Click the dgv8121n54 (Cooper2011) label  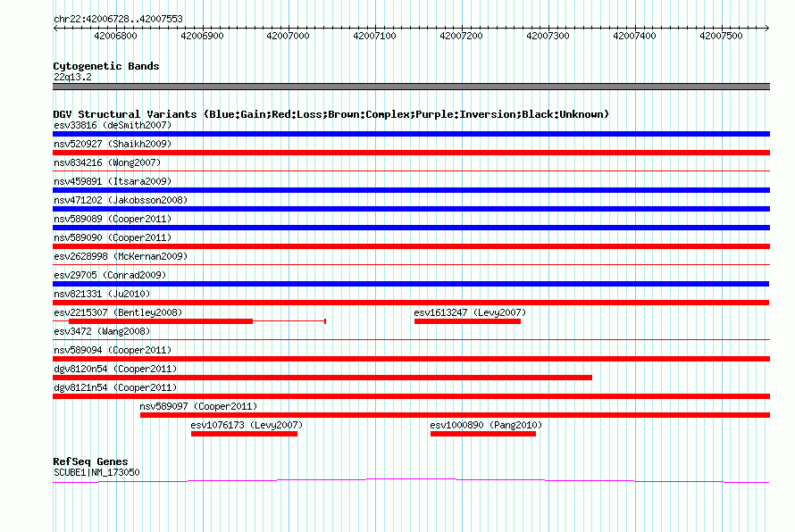(x=115, y=387)
